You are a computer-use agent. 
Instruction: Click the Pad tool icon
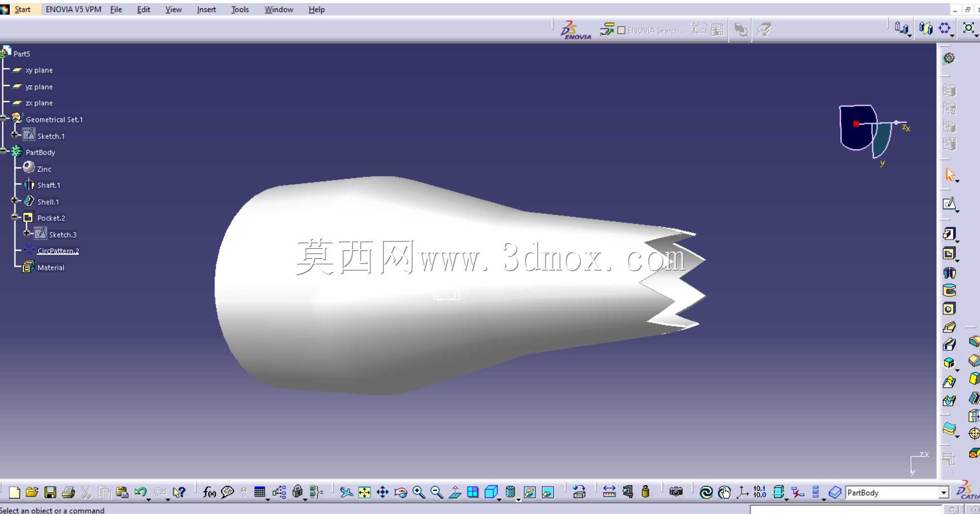click(949, 234)
